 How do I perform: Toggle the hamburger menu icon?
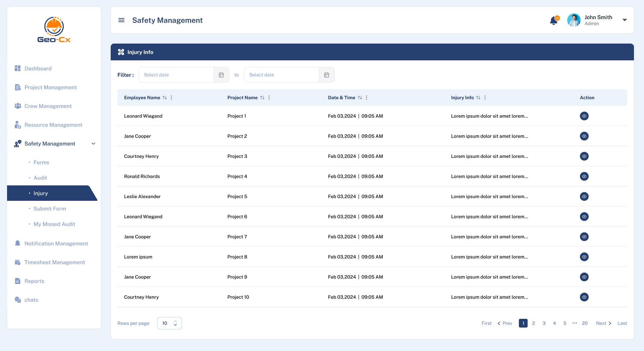click(x=121, y=20)
